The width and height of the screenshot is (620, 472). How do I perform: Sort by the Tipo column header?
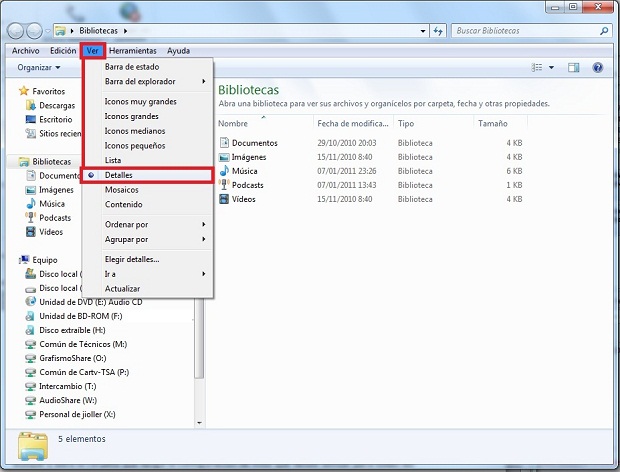tap(433, 123)
